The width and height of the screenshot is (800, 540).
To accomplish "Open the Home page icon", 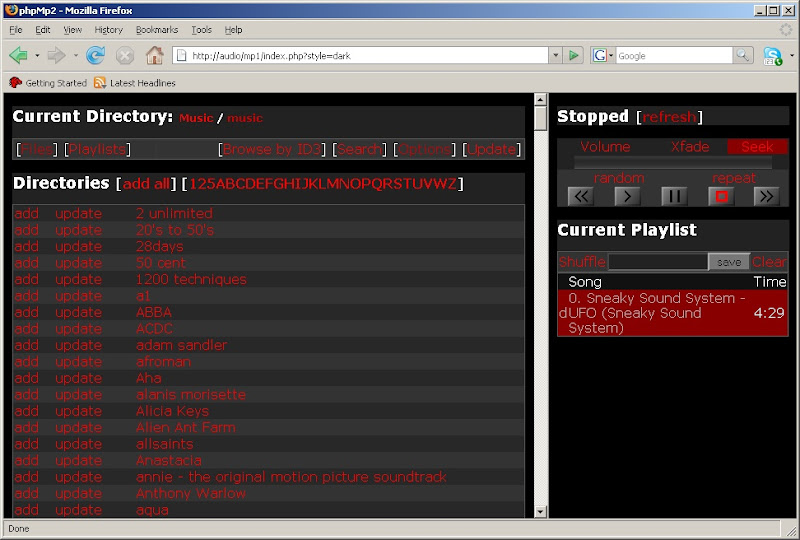I will [154, 55].
